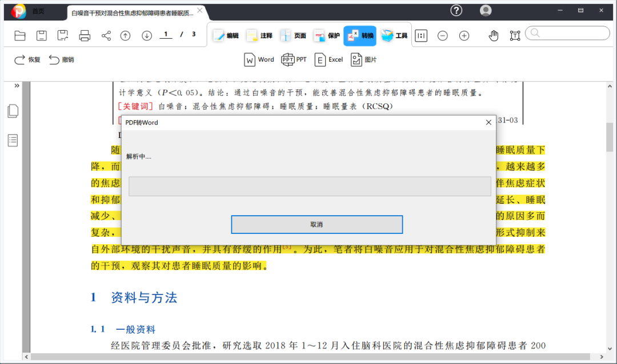Open the help question mark icon
This screenshot has width=617, height=364.
coord(456,11)
